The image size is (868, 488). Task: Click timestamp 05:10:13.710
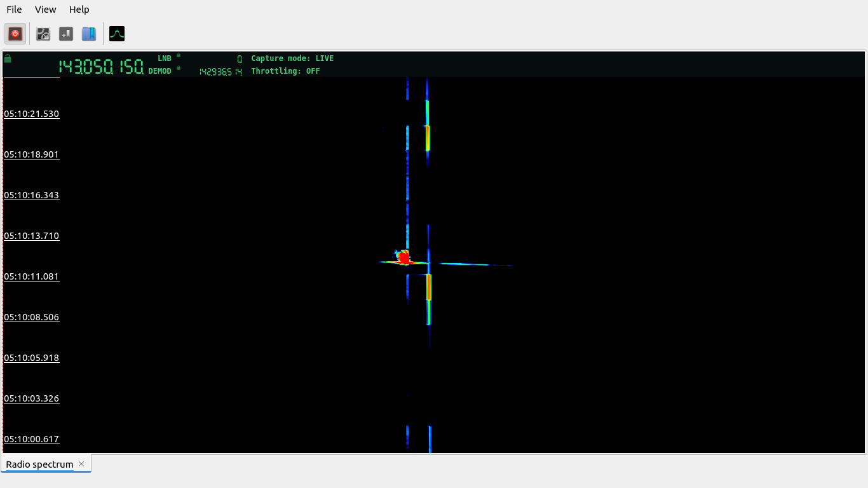31,236
